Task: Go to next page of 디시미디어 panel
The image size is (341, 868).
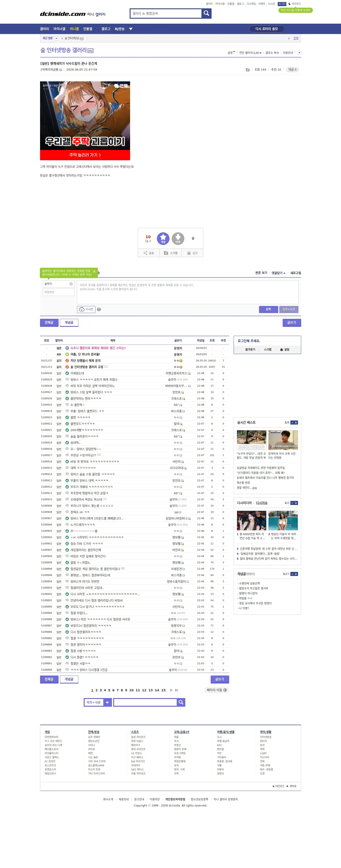Action: (x=296, y=503)
